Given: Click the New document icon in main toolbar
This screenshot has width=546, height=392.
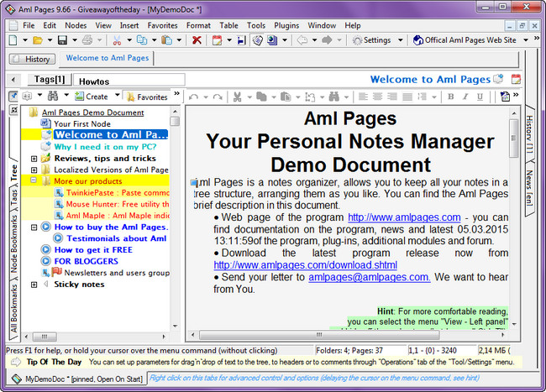Looking at the screenshot, I should tap(13, 40).
